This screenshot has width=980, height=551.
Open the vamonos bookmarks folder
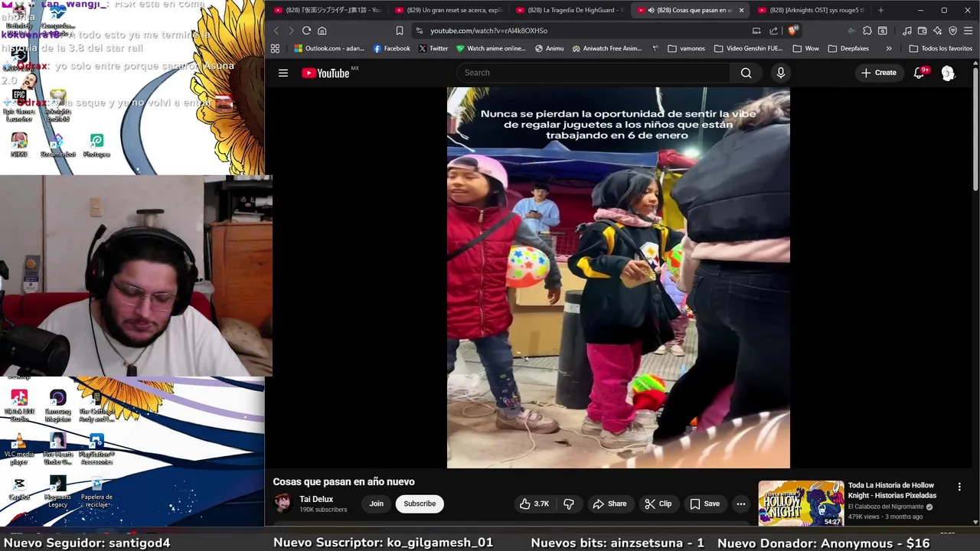[x=686, y=48]
